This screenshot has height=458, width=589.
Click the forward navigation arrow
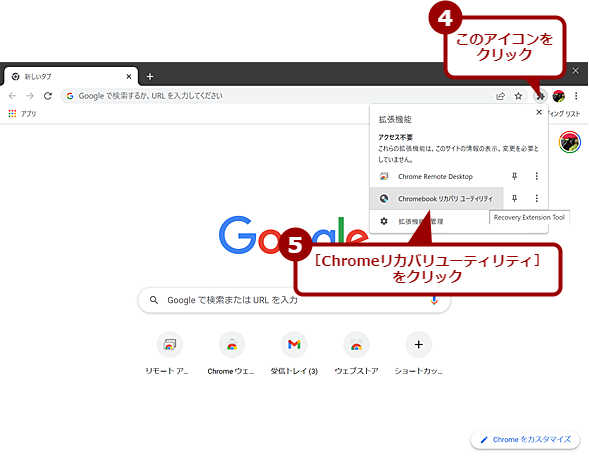click(x=30, y=96)
